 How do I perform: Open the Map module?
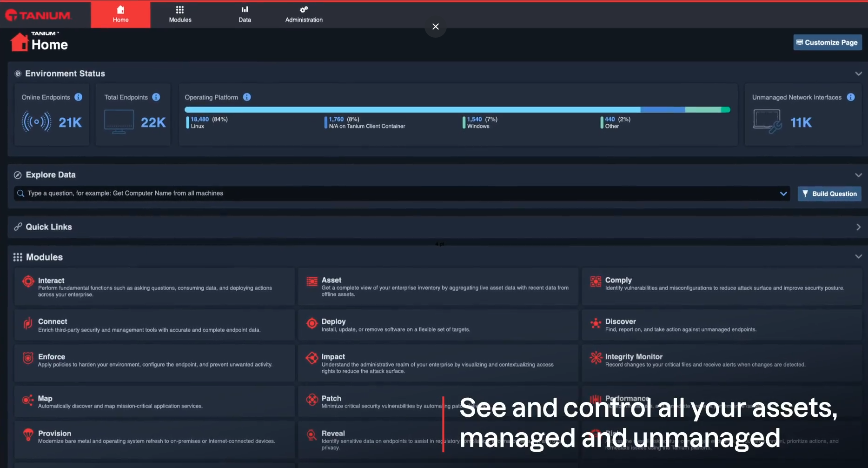pos(154,401)
